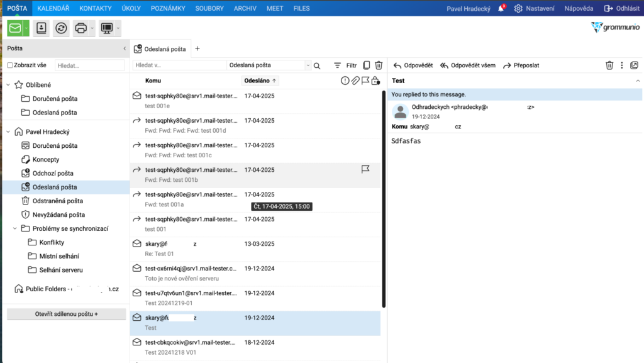Open the Files tab
The width and height of the screenshot is (644, 363).
tap(301, 8)
